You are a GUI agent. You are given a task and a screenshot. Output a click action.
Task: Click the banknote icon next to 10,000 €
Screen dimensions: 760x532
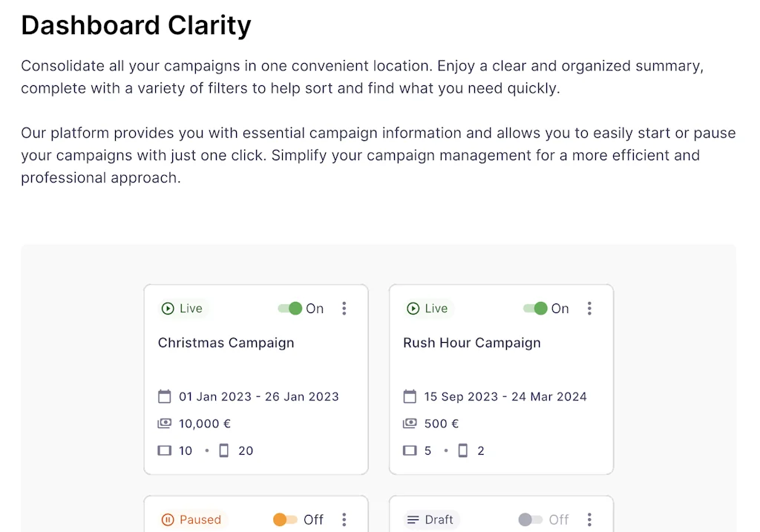point(164,423)
